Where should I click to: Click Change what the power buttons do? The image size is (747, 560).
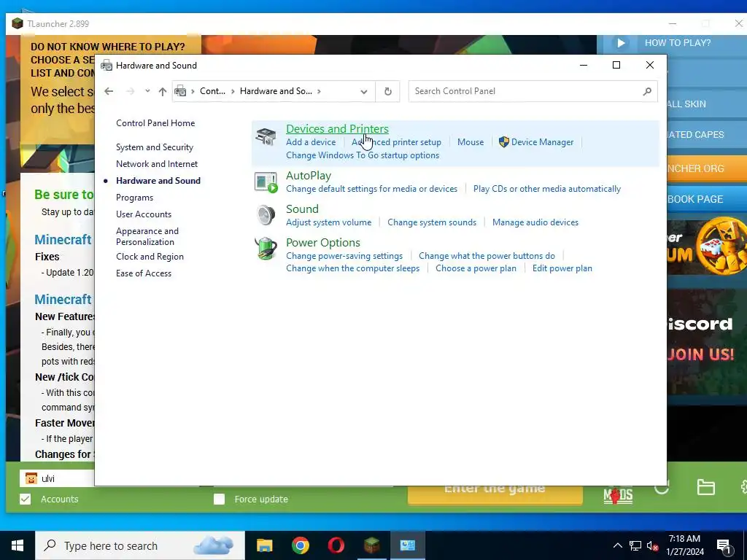pos(487,256)
